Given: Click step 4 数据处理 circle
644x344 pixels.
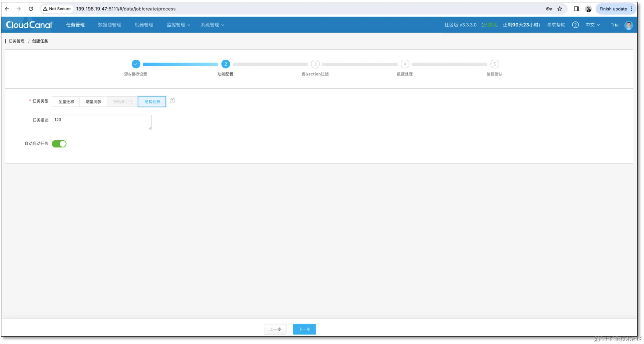Looking at the screenshot, I should click(x=405, y=64).
